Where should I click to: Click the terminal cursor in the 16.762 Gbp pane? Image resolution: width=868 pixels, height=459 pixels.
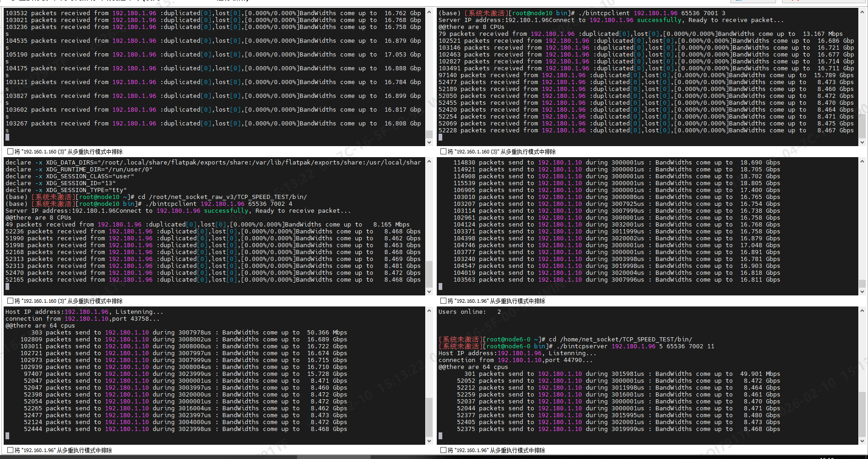(7, 137)
